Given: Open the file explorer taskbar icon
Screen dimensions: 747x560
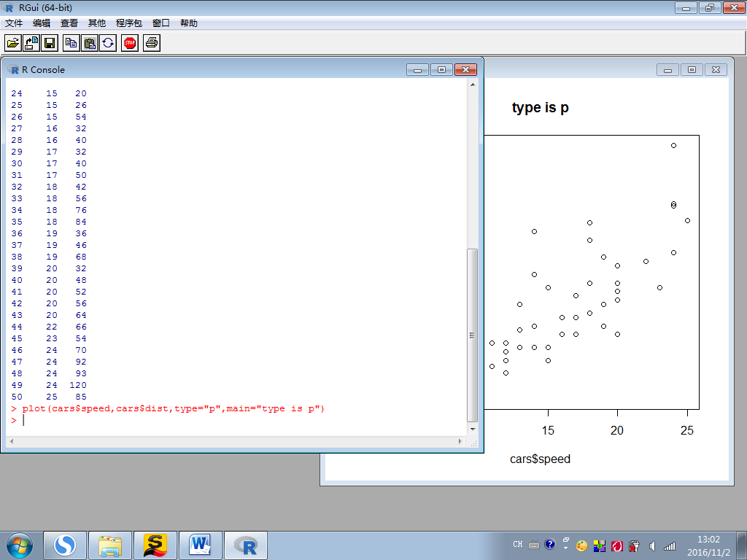Looking at the screenshot, I should pos(110,545).
